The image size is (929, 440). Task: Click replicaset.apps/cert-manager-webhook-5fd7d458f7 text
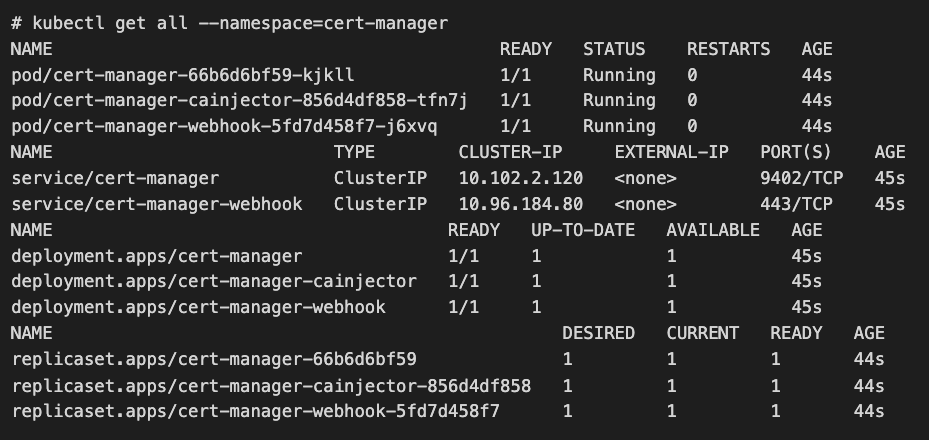255,411
